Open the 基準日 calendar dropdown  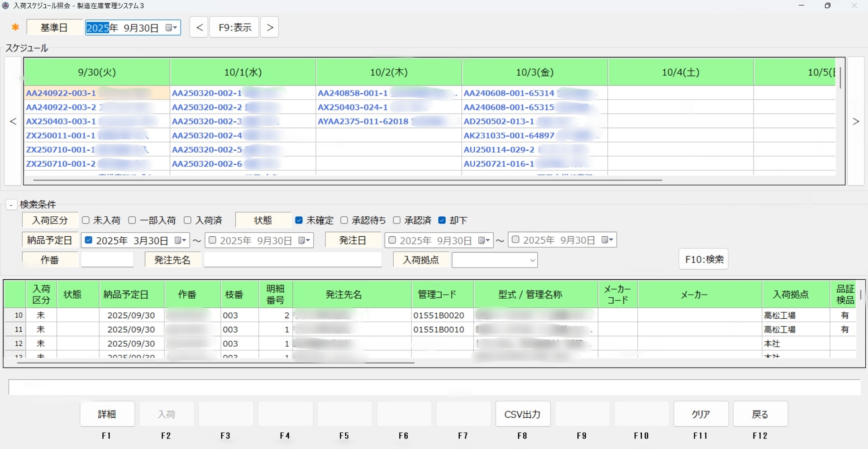coord(171,28)
